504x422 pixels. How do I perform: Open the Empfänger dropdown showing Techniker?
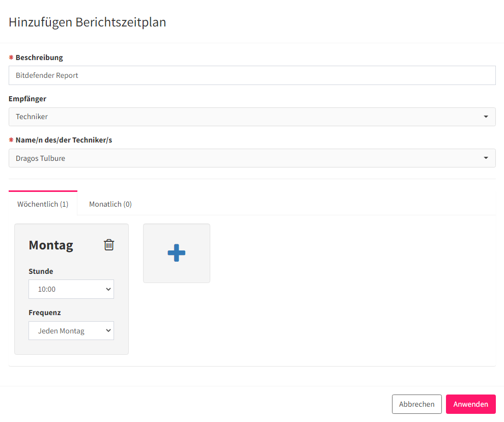[x=252, y=117]
